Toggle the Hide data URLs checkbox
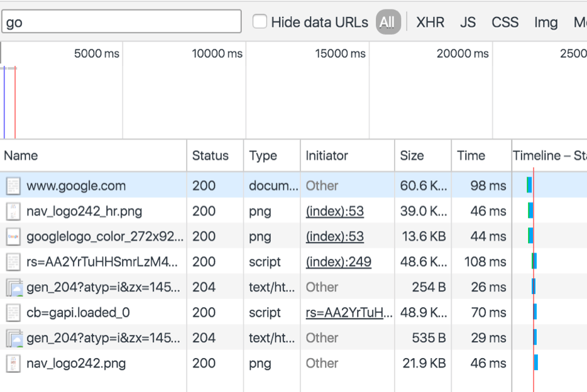Screen dimensions: 587x392 pos(260,22)
